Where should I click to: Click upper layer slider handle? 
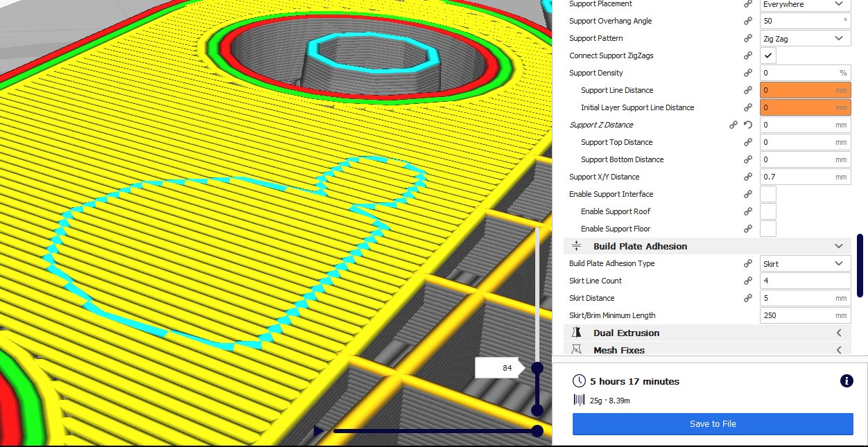pos(537,367)
